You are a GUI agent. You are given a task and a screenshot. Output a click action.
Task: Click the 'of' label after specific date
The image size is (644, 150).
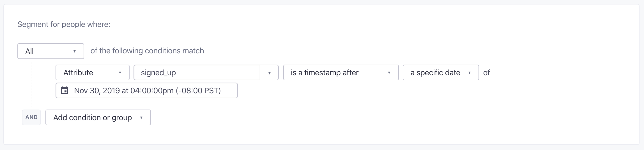click(x=486, y=73)
